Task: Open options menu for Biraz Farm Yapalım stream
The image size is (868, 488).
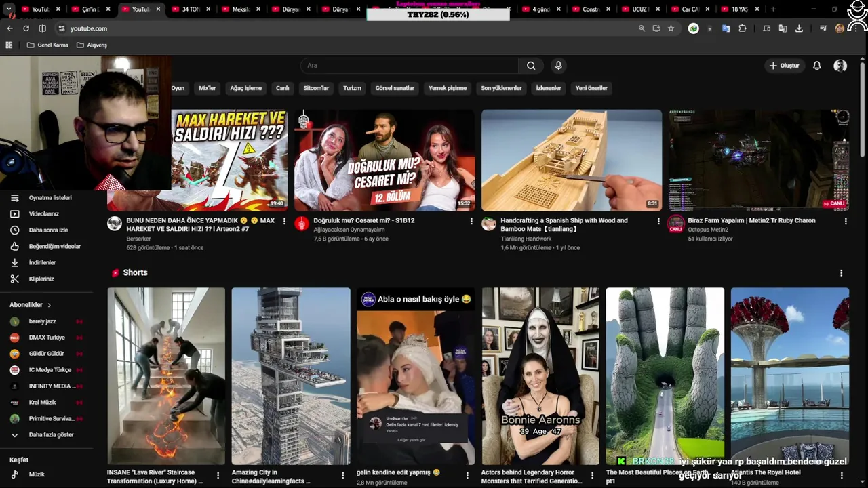Action: point(846,221)
